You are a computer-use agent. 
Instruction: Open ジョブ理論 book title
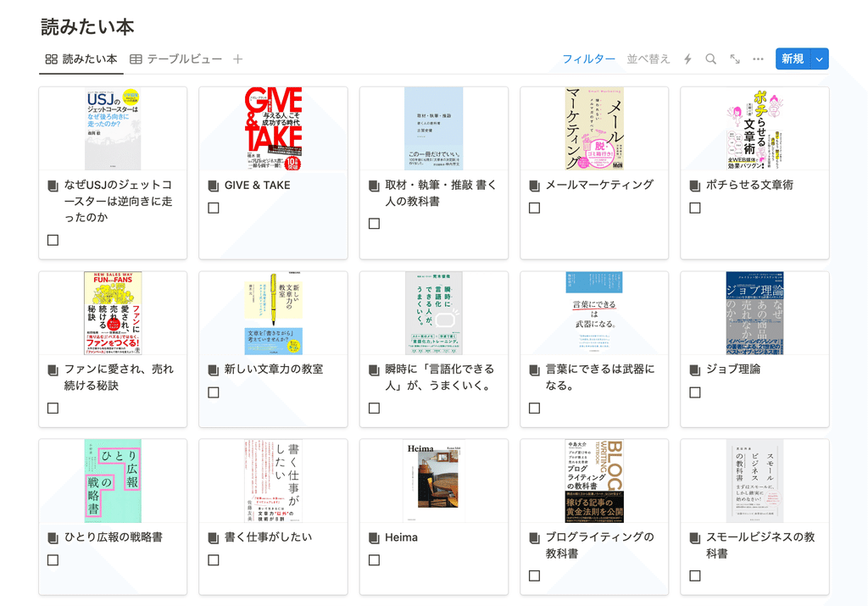coord(733,370)
